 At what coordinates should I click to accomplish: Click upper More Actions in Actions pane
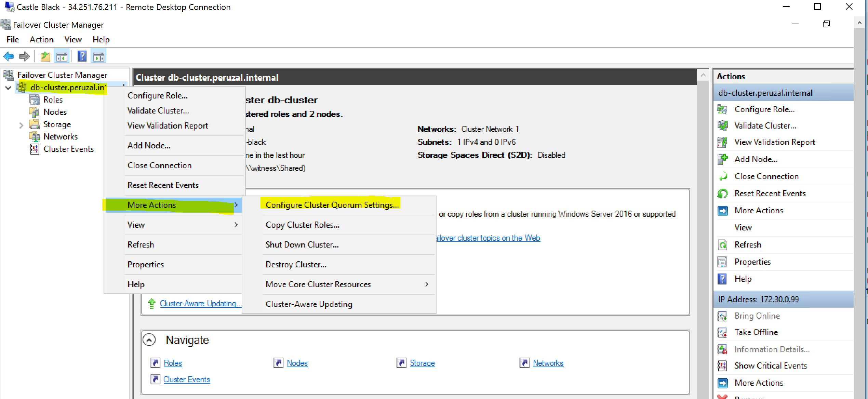click(759, 211)
